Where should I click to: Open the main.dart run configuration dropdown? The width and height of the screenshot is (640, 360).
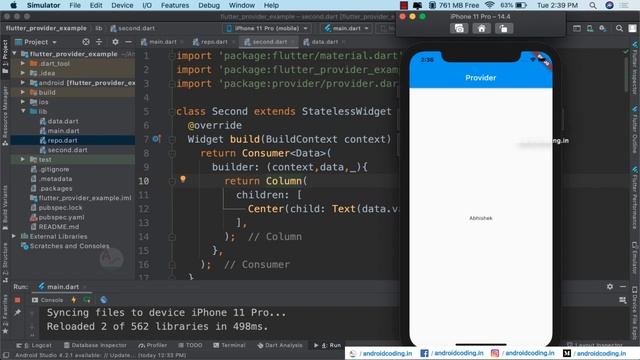(346, 28)
